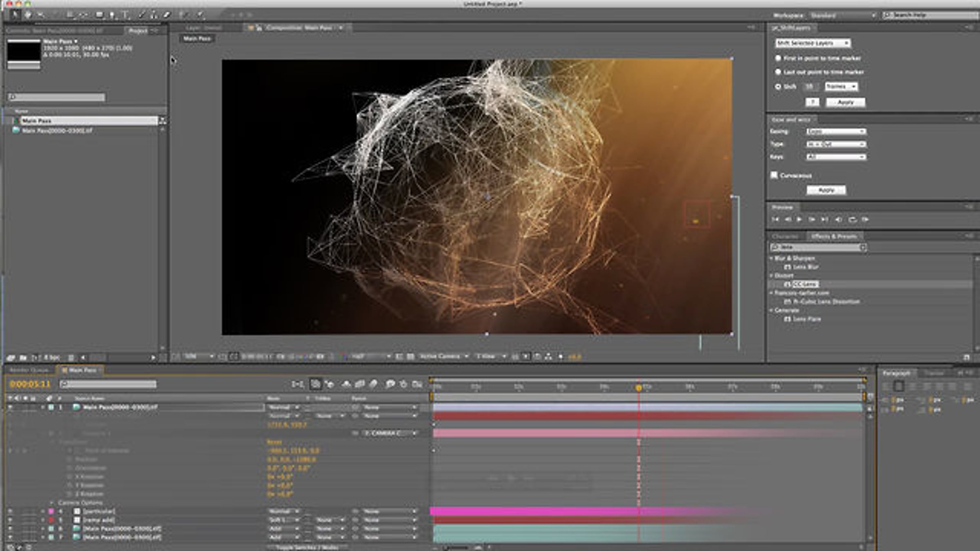The height and width of the screenshot is (551, 980).
Task: Click Apply in the Ease and Wizz panel
Action: pos(826,190)
